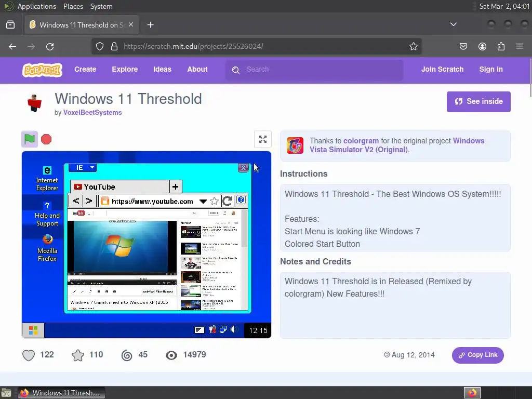
Task: Open the About menu item
Action: pos(197,69)
